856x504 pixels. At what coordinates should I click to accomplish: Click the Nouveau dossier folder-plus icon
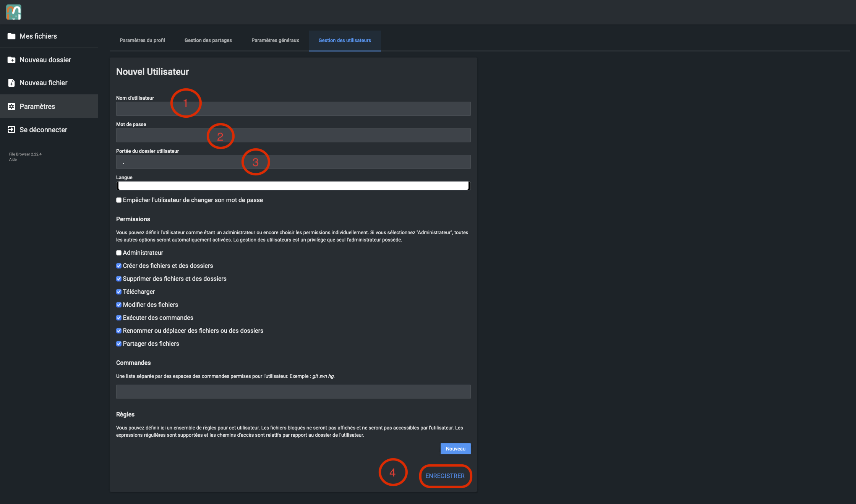coord(11,60)
